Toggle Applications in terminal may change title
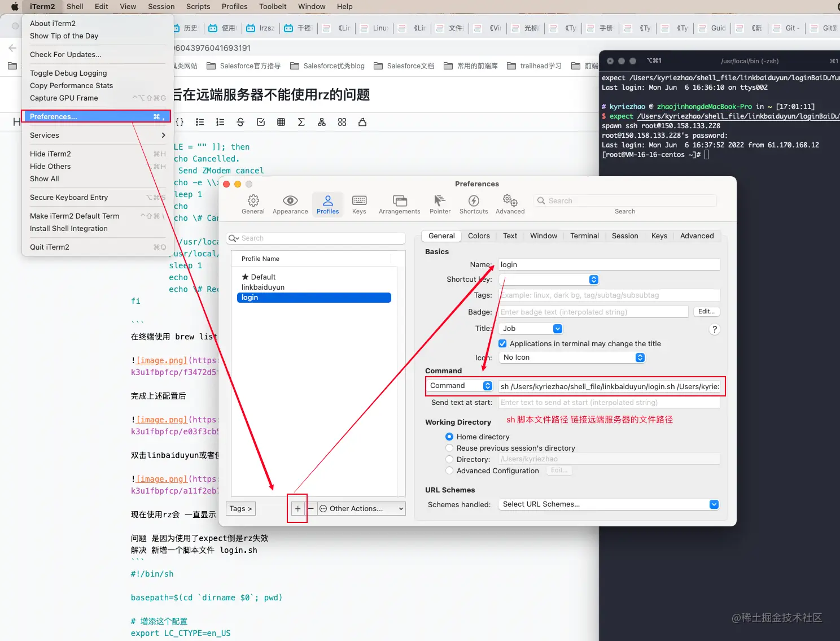This screenshot has height=641, width=840. [502, 343]
